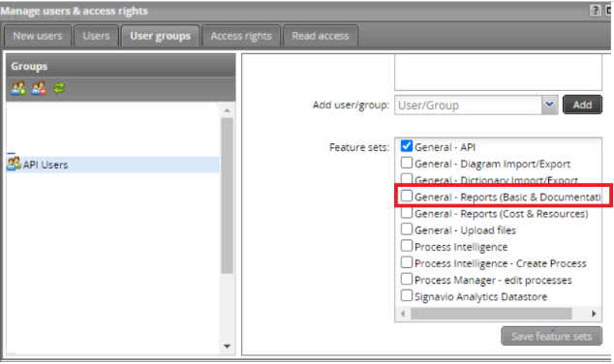Image resolution: width=614 pixels, height=364 pixels.
Task: Click the groups list vertical scrollbar thumb
Action: tap(228, 196)
